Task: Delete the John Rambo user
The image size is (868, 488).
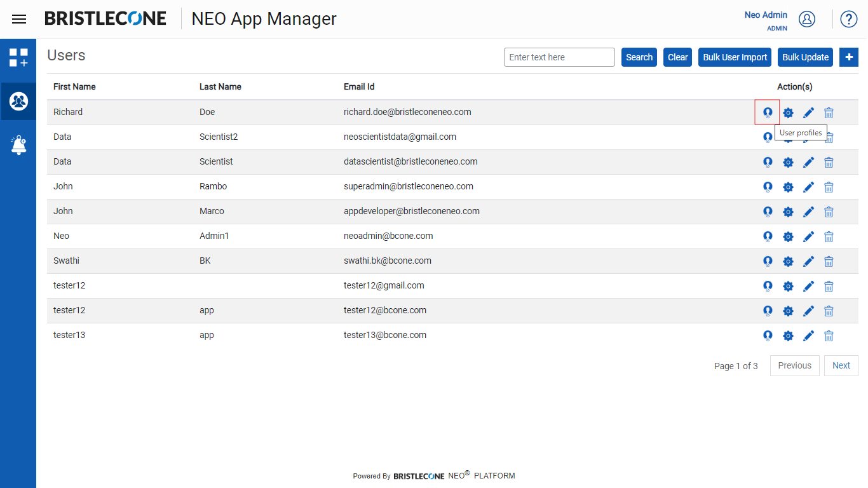Action: click(x=829, y=187)
